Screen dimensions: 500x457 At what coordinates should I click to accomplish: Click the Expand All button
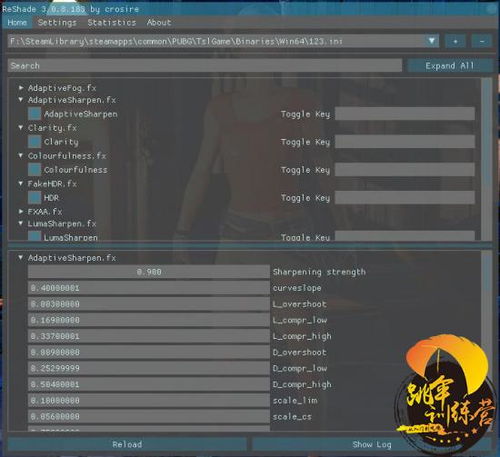point(450,66)
